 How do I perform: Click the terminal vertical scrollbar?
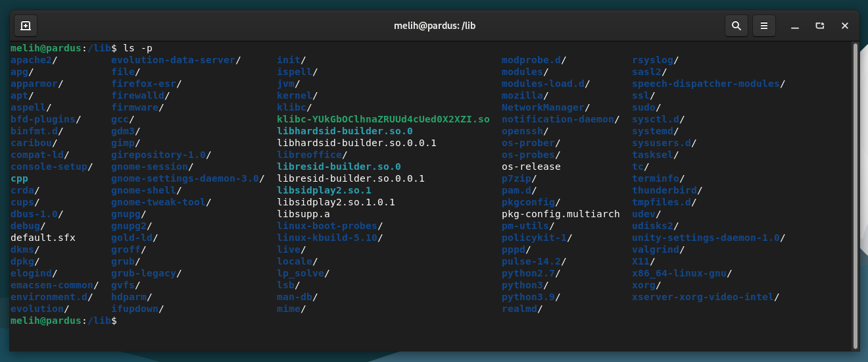click(855, 195)
